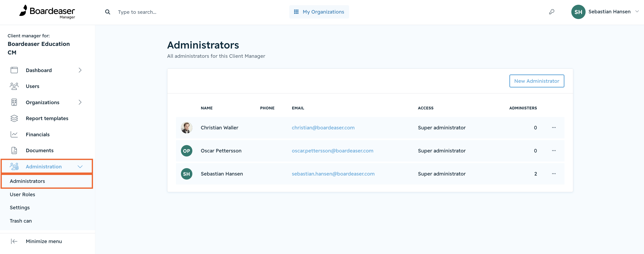This screenshot has height=254, width=644.
Task: Click the Christian Waller name
Action: pos(219,128)
